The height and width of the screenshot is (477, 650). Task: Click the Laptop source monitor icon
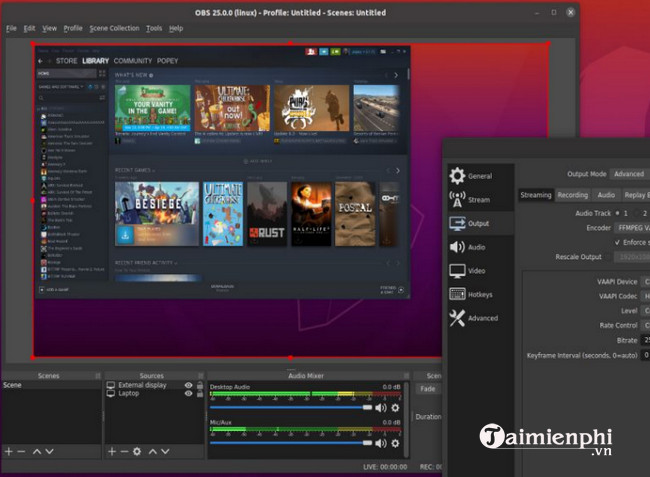(x=111, y=393)
